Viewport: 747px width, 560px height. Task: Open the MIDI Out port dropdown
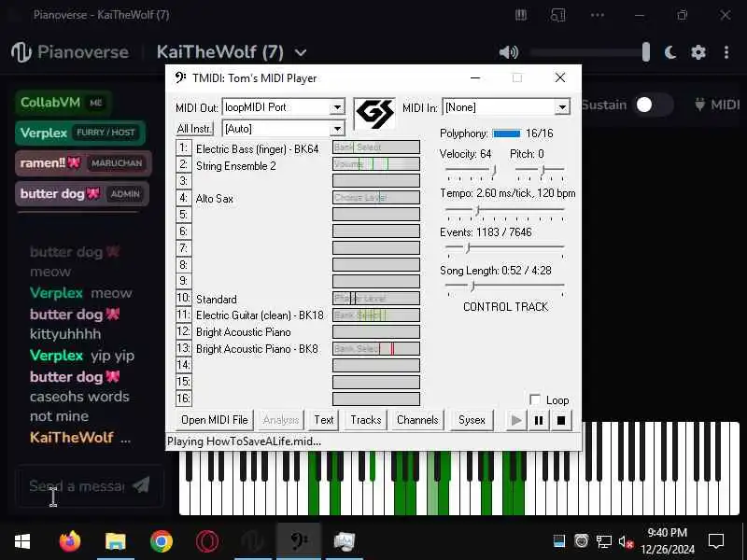[x=337, y=107]
